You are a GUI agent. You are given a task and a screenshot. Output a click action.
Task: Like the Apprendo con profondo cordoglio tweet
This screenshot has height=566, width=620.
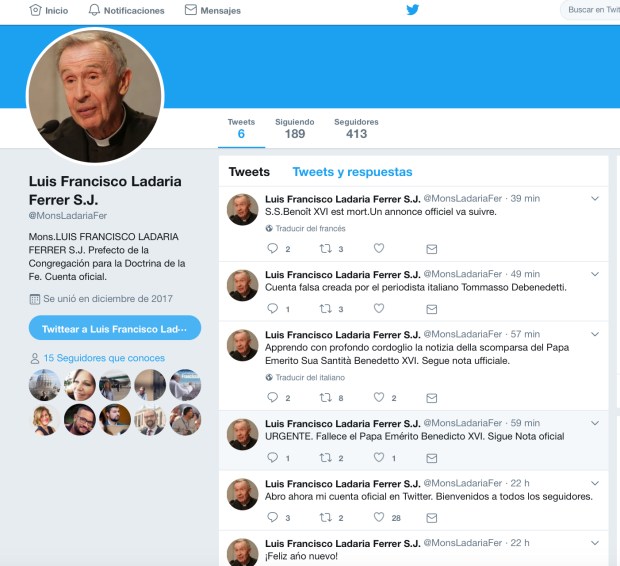[x=379, y=398]
